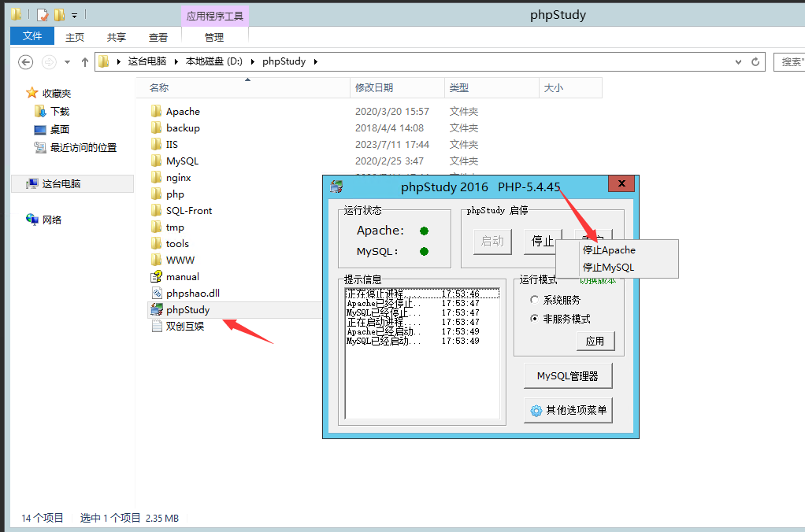The width and height of the screenshot is (805, 532).
Task: Click the gear icon on 其他选项菜单
Action: pos(536,411)
